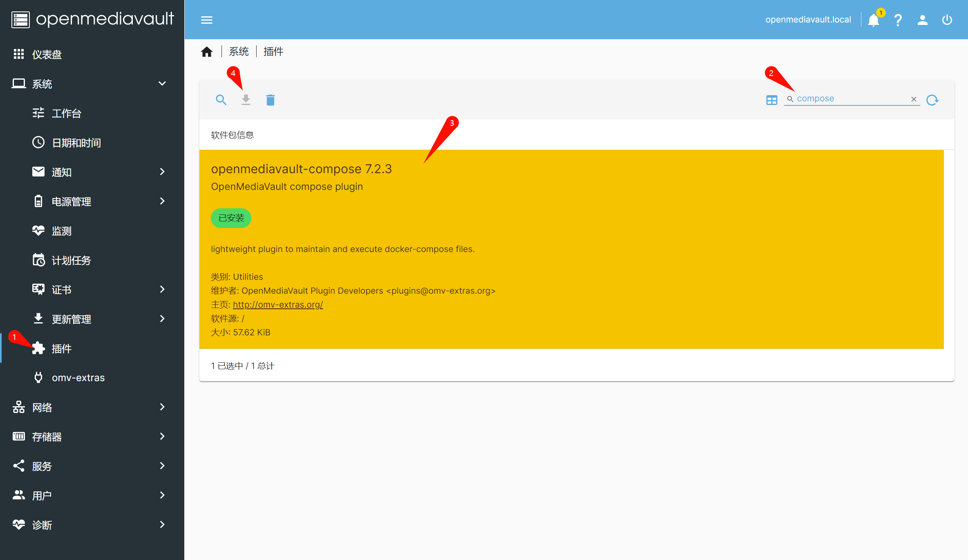Click the http://omv-extras.org/ homepage link

tap(277, 305)
